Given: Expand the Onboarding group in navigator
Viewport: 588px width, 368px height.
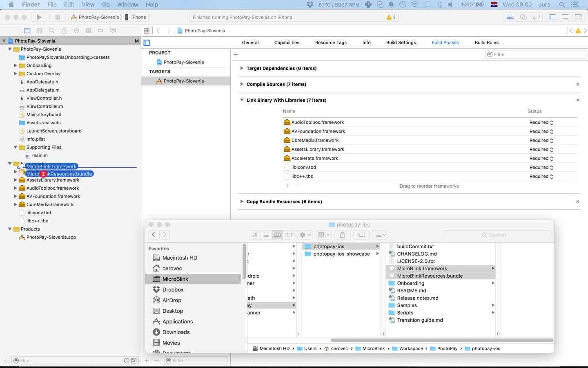Looking at the screenshot, I should [x=16, y=65].
